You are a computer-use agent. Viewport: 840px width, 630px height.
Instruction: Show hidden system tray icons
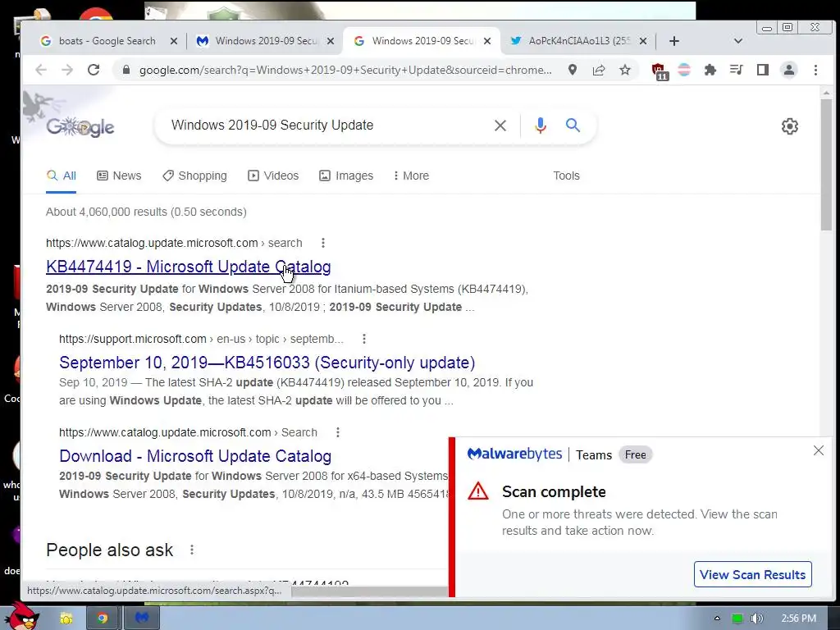(x=717, y=619)
